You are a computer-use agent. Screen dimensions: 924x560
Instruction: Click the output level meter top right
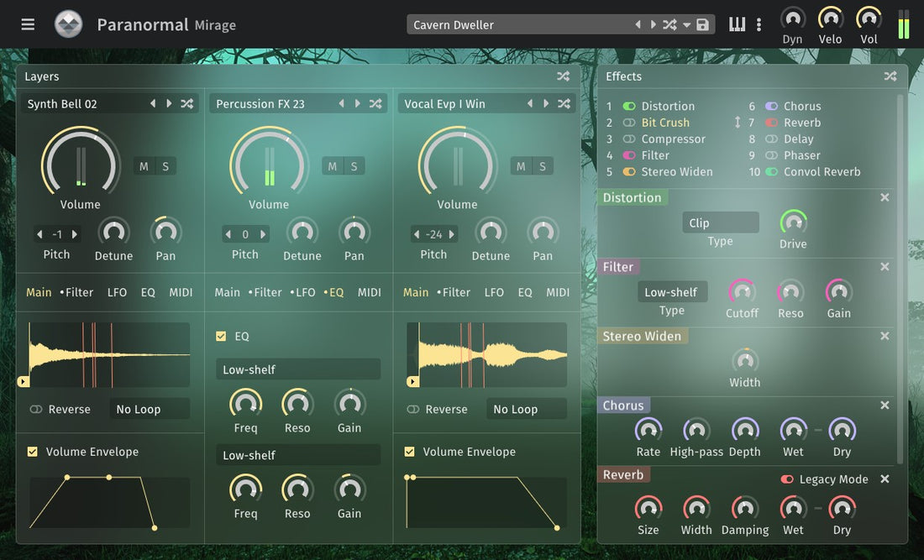click(x=904, y=25)
